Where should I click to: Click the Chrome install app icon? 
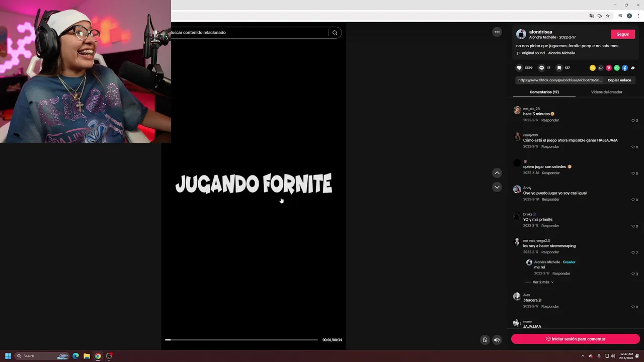click(x=600, y=16)
